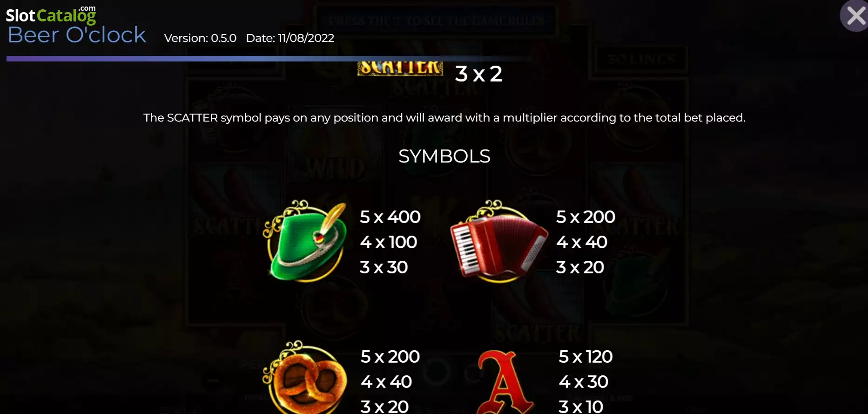868x414 pixels.
Task: Click the Date 11/08/2022 label
Action: pos(290,38)
